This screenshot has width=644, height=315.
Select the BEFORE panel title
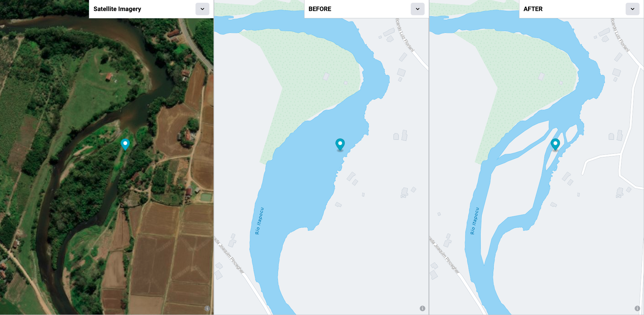coord(320,9)
